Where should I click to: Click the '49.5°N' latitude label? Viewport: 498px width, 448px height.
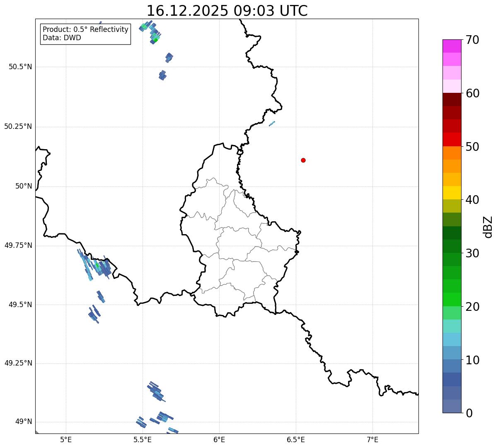(20, 305)
